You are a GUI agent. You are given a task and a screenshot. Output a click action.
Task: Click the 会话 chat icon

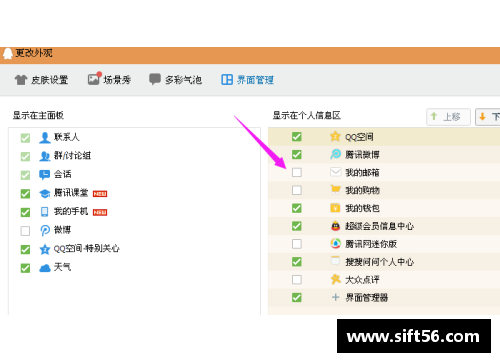click(x=45, y=175)
